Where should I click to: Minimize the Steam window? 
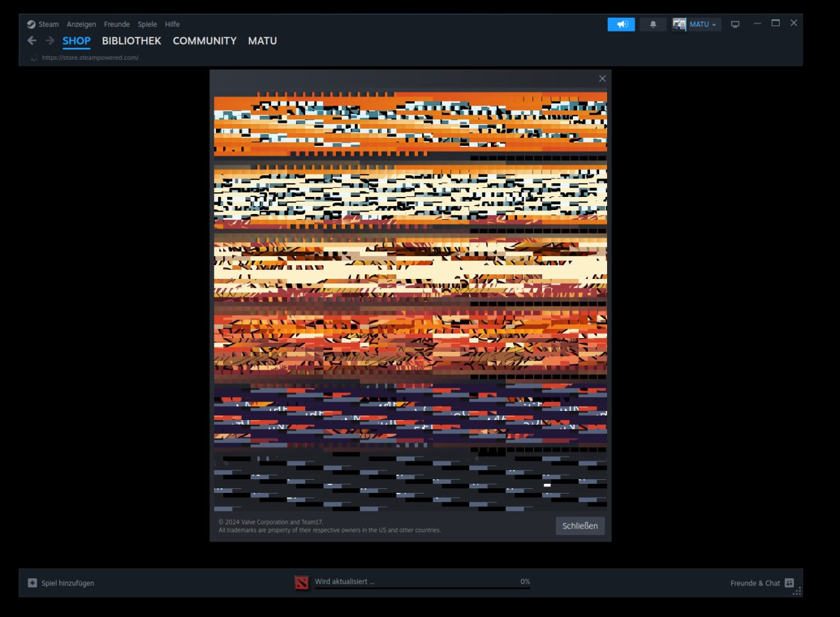coord(757,23)
